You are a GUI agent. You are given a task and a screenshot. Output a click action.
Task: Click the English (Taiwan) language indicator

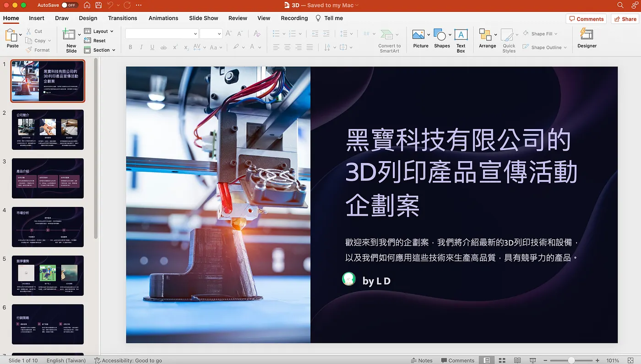66,360
